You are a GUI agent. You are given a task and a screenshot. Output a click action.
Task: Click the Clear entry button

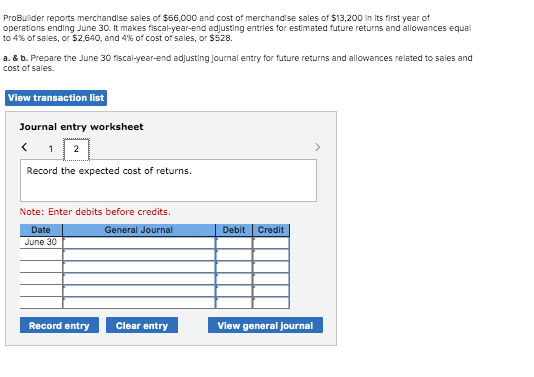(x=142, y=326)
